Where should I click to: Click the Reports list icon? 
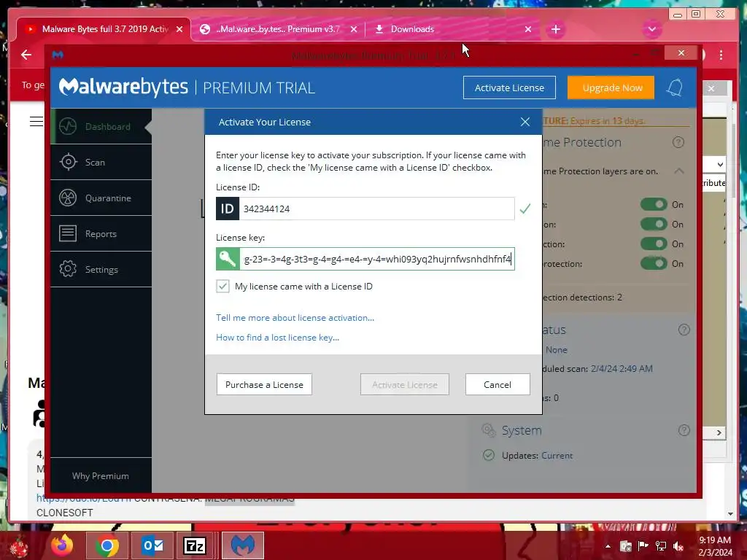tap(68, 233)
